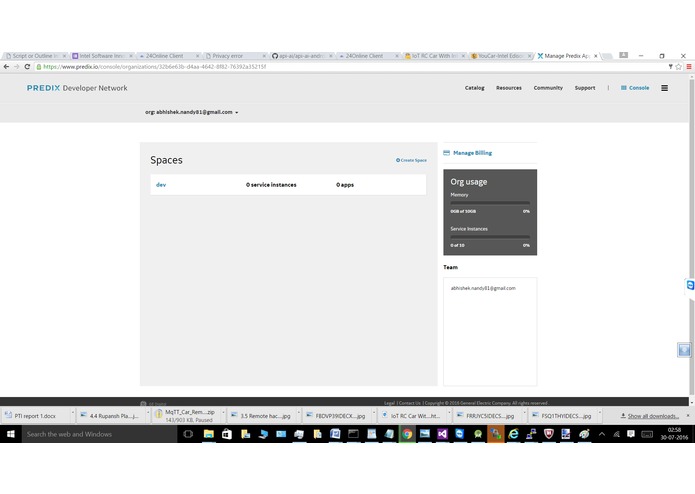The image size is (695, 494).
Task: Click the Chrome user profile icon
Action: point(624,55)
